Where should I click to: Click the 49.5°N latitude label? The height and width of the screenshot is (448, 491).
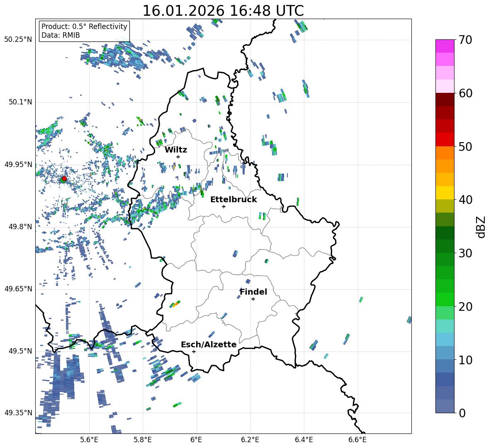(x=20, y=351)
